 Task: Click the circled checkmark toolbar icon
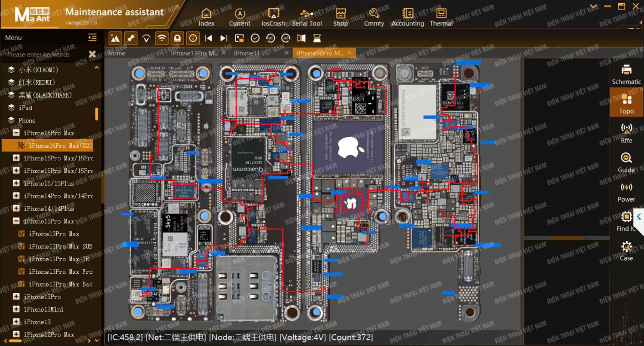pyautogui.click(x=255, y=38)
